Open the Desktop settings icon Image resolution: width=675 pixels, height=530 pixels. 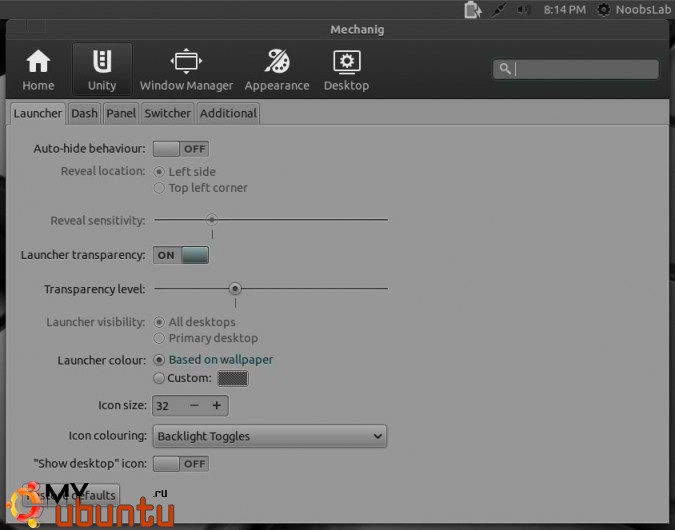pyautogui.click(x=346, y=70)
